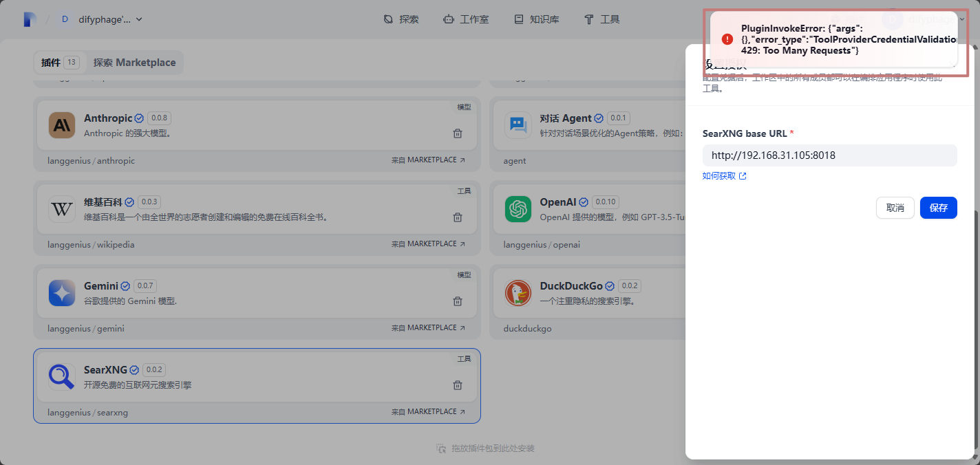Viewport: 980px width, 465px height.
Task: Click the 保存 button
Action: click(939, 208)
